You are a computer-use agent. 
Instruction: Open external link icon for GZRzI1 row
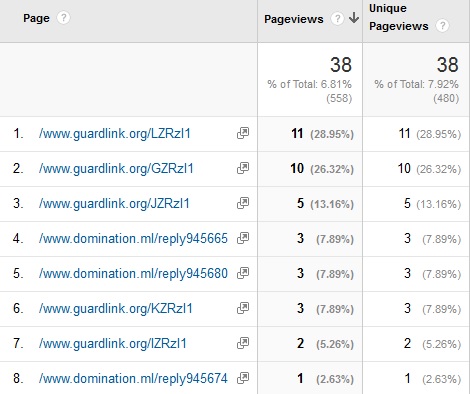click(243, 168)
